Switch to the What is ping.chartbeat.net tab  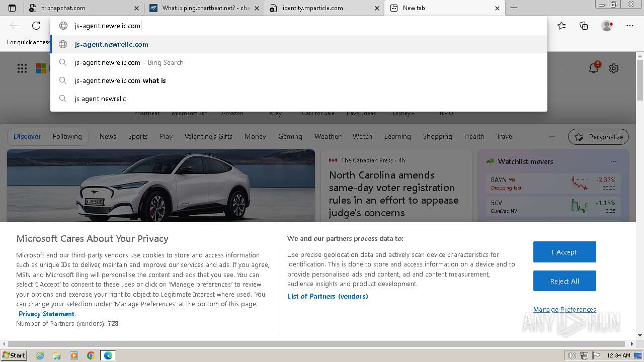[x=204, y=8]
